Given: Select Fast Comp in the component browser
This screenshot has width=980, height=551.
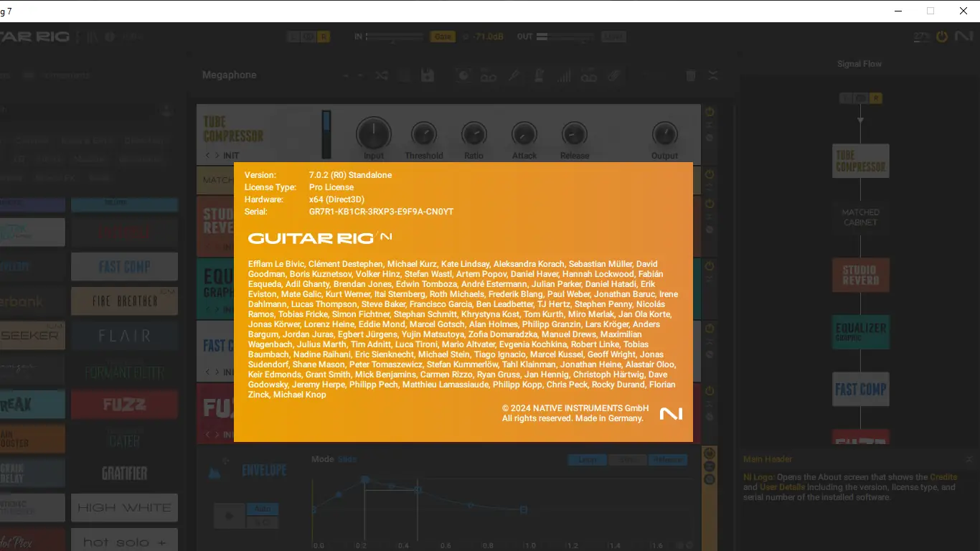Looking at the screenshot, I should pos(124,267).
